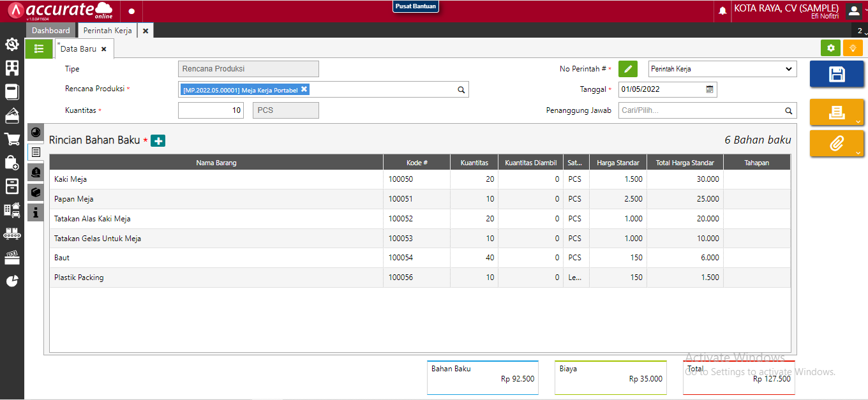This screenshot has width=868, height=400.
Task: Click the green pencil edit number button
Action: 628,69
